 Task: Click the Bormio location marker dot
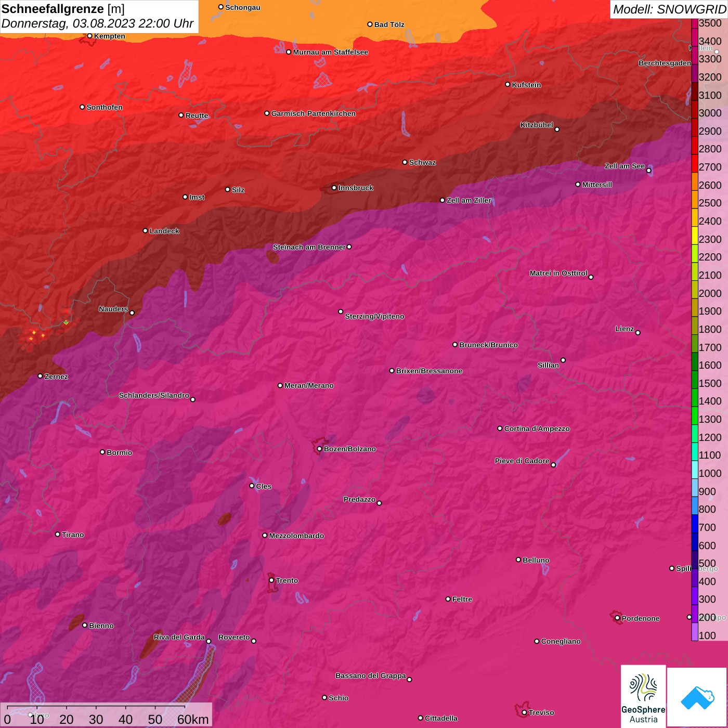[x=102, y=452]
